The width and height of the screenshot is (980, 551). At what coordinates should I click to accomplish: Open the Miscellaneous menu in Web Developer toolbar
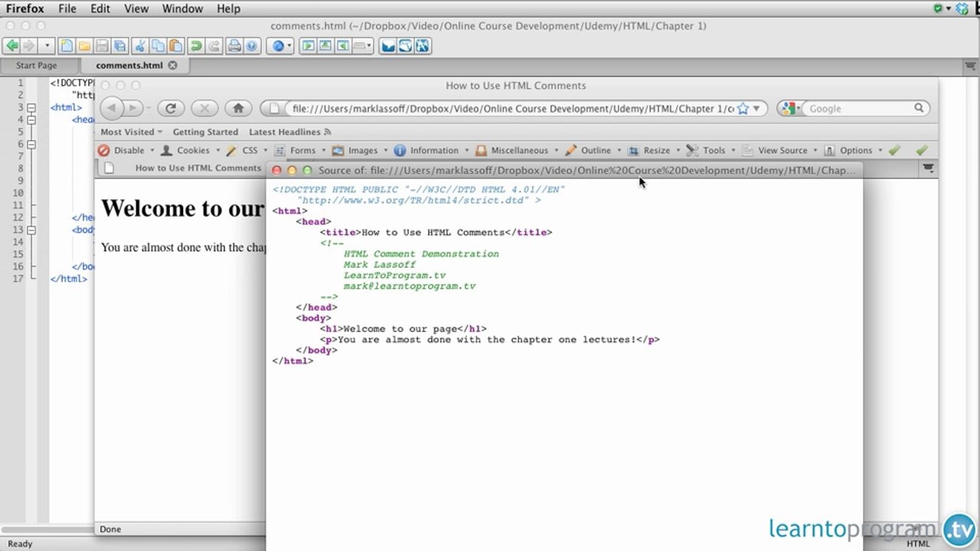[x=517, y=151]
